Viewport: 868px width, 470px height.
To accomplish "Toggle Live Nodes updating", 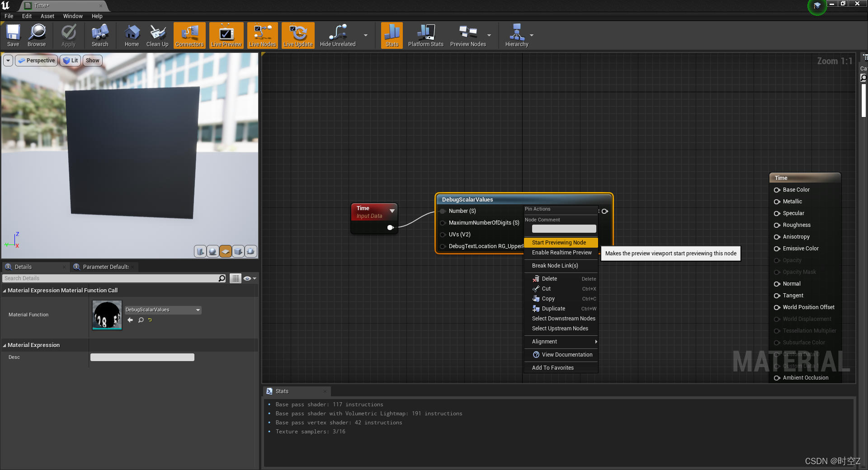I will click(x=262, y=35).
